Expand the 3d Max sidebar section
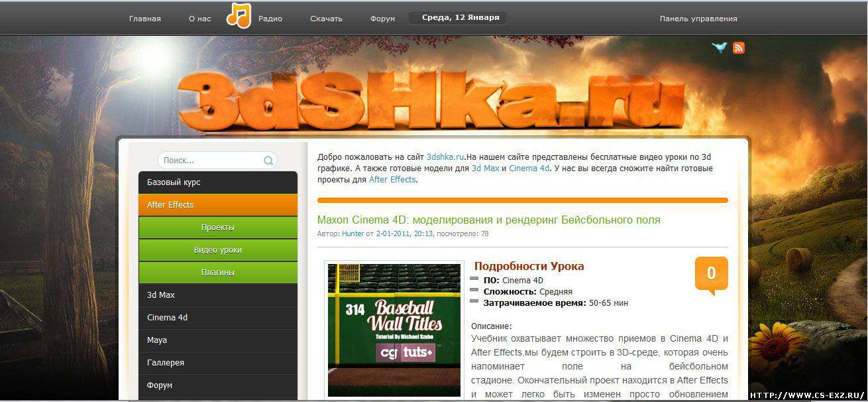Viewport: 868px width, 402px height. coord(218,295)
